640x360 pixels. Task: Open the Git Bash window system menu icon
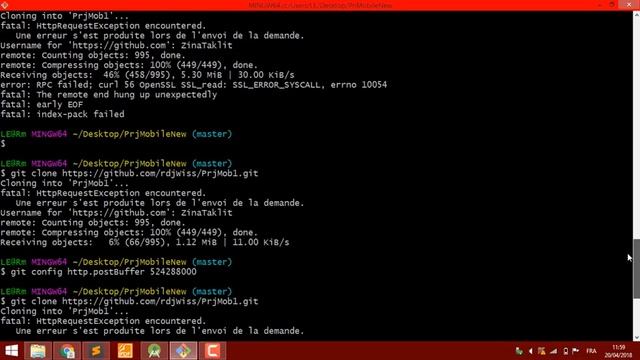coord(4,5)
